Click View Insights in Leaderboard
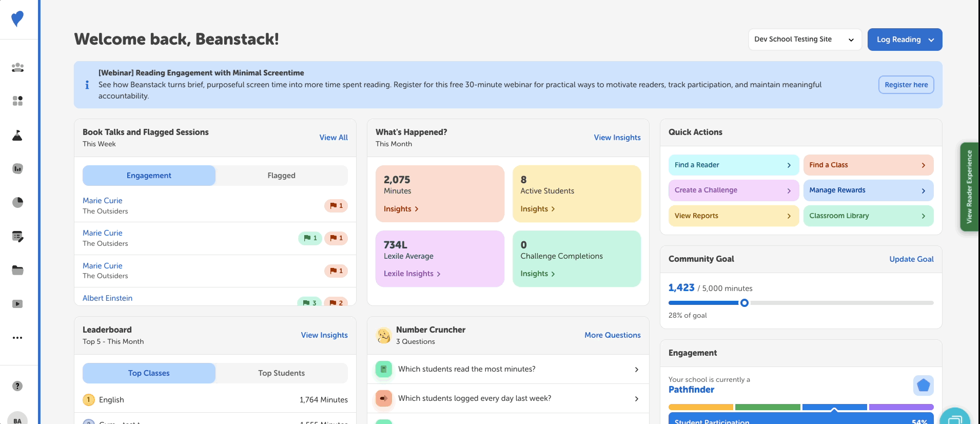The image size is (980, 424). (324, 335)
